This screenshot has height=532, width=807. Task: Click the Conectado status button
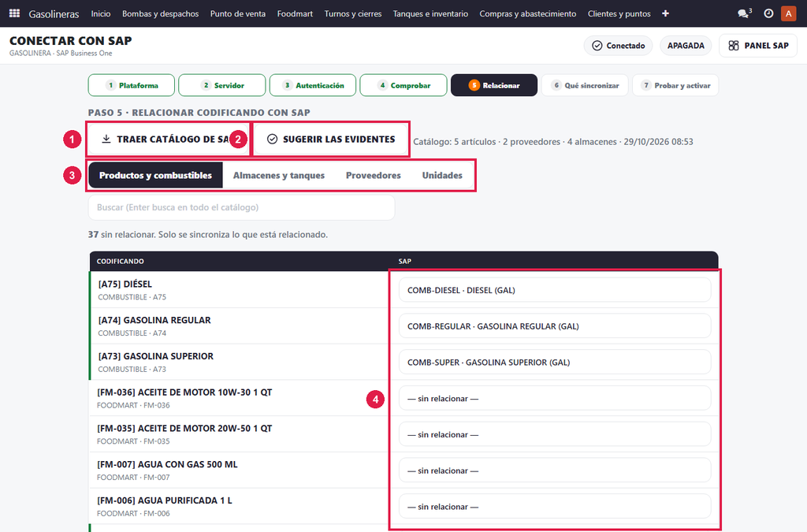[618, 46]
